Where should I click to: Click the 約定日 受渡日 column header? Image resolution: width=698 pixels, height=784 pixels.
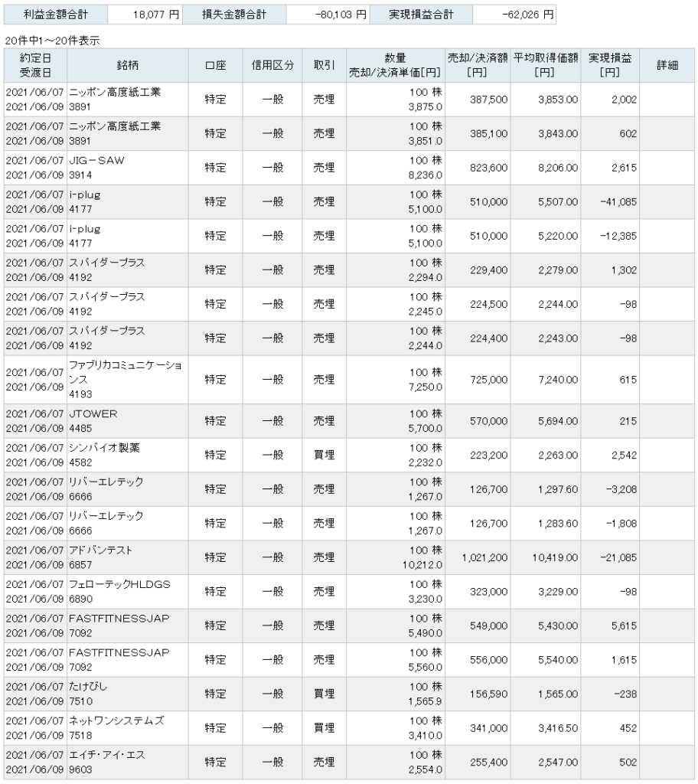tap(35, 66)
